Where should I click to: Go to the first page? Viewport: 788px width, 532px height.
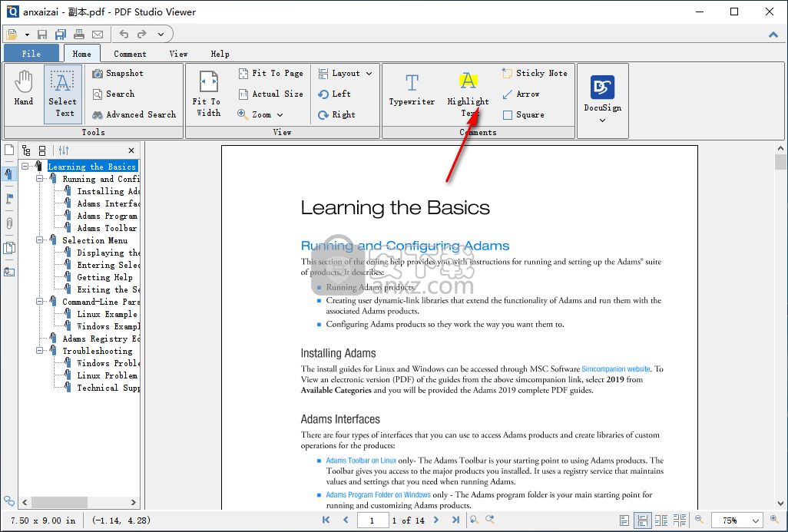click(326, 520)
